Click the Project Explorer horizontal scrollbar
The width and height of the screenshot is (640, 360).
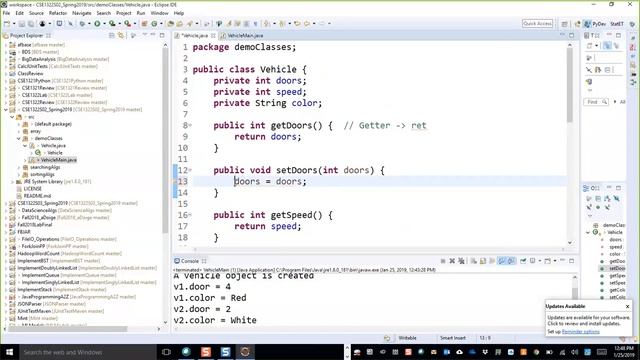pyautogui.click(x=67, y=329)
